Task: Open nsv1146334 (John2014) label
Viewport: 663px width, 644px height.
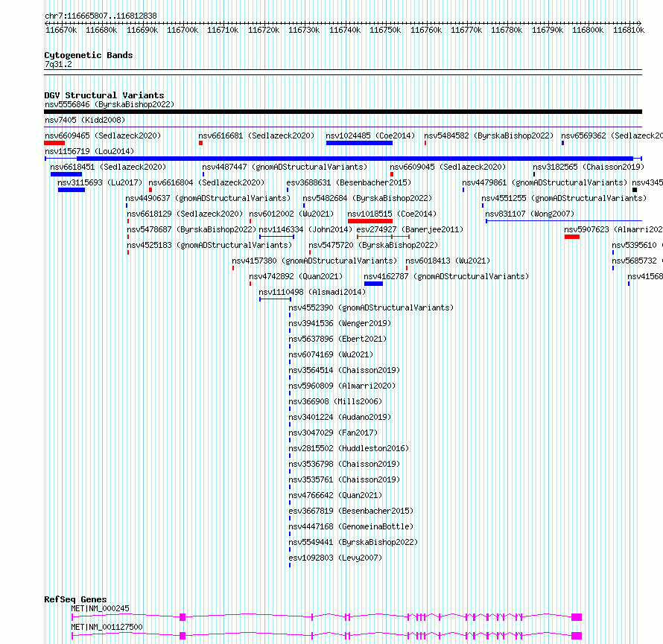Action: pyautogui.click(x=305, y=229)
